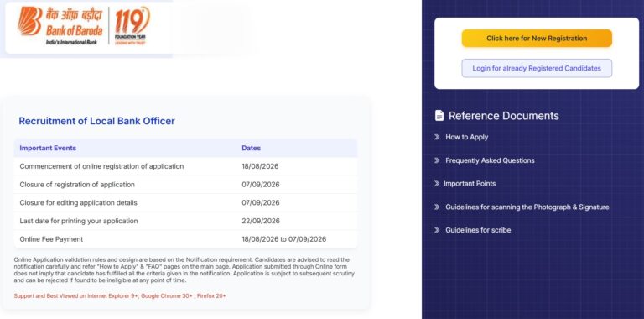
Task: Click the 119 Foundation Year emblem
Action: [132, 25]
